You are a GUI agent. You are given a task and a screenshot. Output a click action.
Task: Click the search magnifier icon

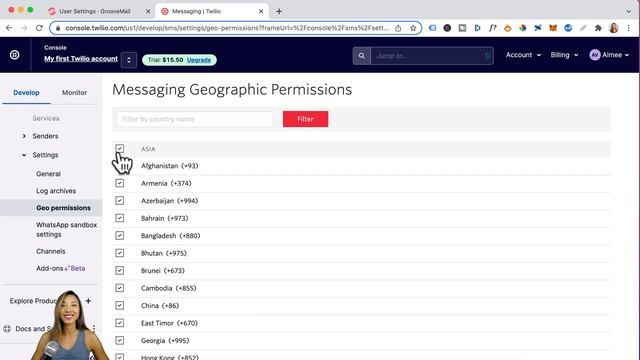click(x=362, y=56)
